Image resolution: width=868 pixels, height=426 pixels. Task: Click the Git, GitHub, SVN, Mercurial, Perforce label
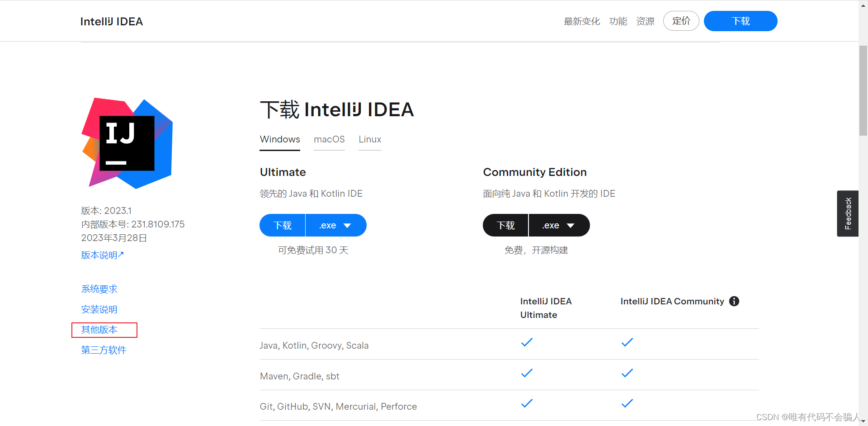pos(338,407)
